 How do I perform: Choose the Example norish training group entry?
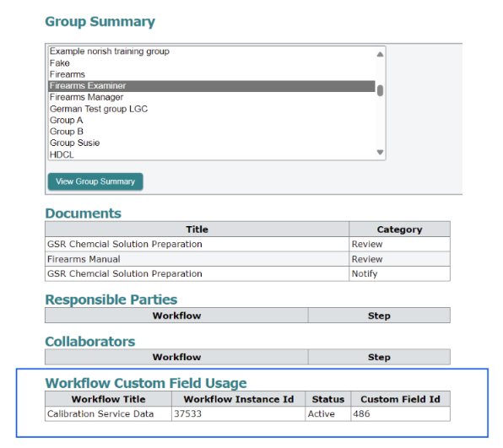click(x=212, y=51)
